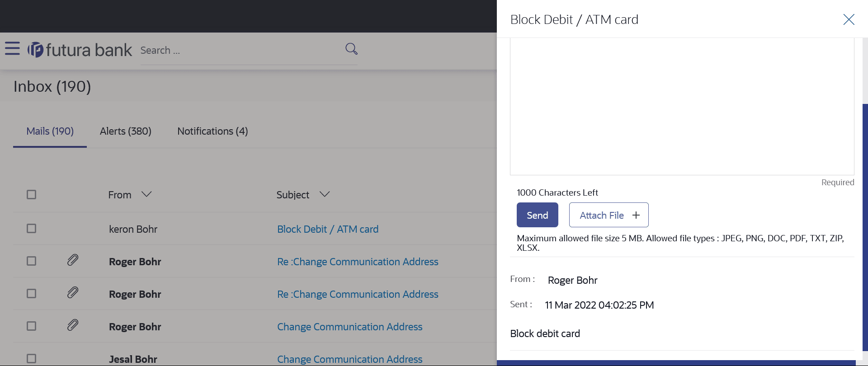This screenshot has width=868, height=366.
Task: Select the Mails (190) tab
Action: click(50, 131)
